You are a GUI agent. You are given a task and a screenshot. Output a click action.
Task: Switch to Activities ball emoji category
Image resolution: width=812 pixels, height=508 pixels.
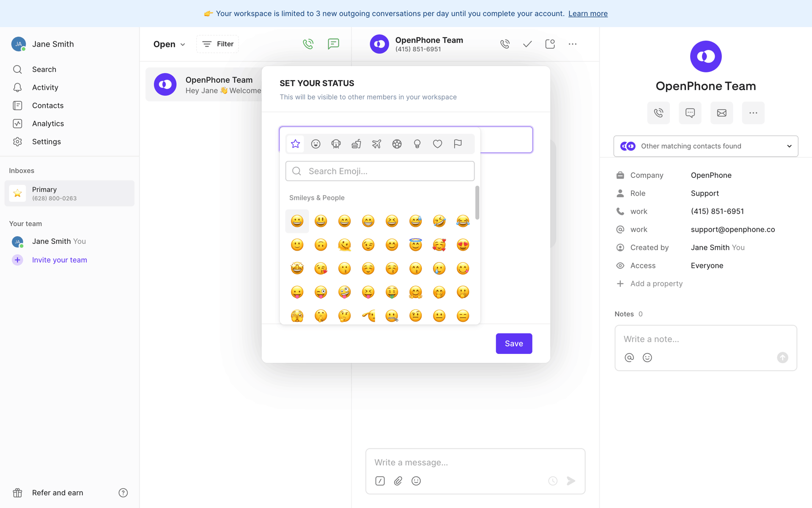[397, 144]
